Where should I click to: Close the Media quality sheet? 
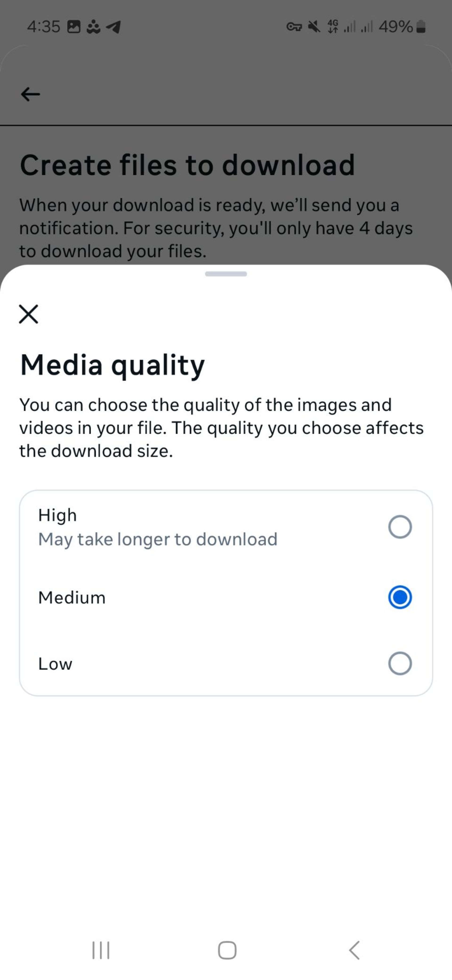pos(28,314)
